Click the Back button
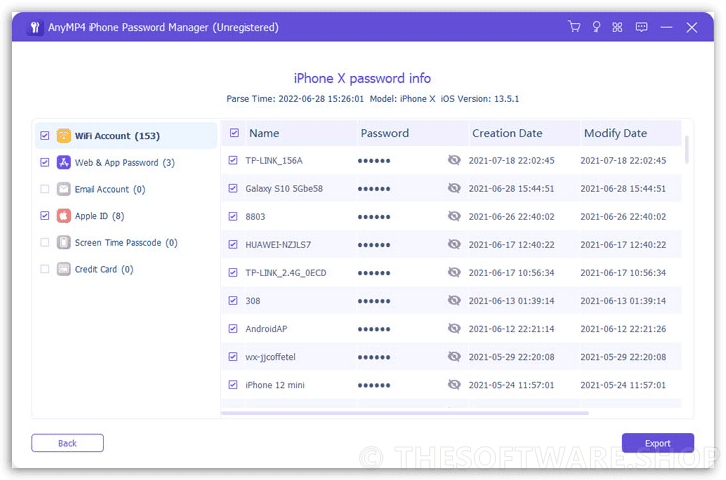Screen dimensions: 726x480 pyautogui.click(x=67, y=443)
